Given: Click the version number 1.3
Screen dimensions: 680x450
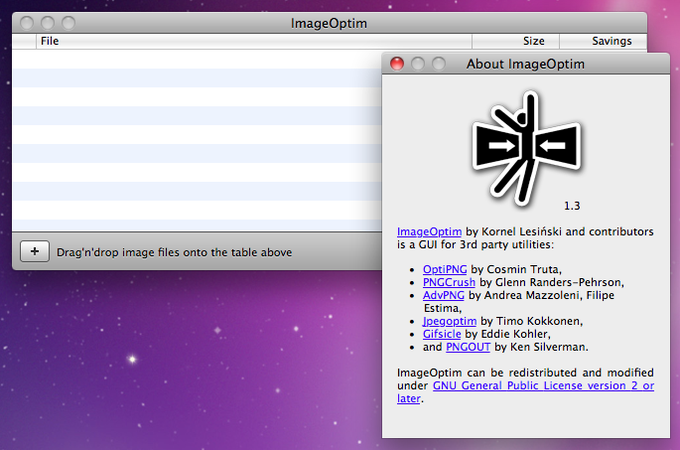Looking at the screenshot, I should 572,206.
